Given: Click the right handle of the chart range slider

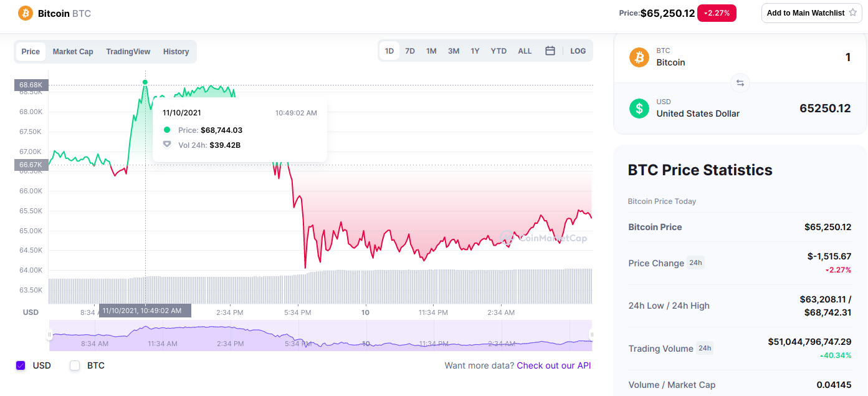Looking at the screenshot, I should (592, 335).
